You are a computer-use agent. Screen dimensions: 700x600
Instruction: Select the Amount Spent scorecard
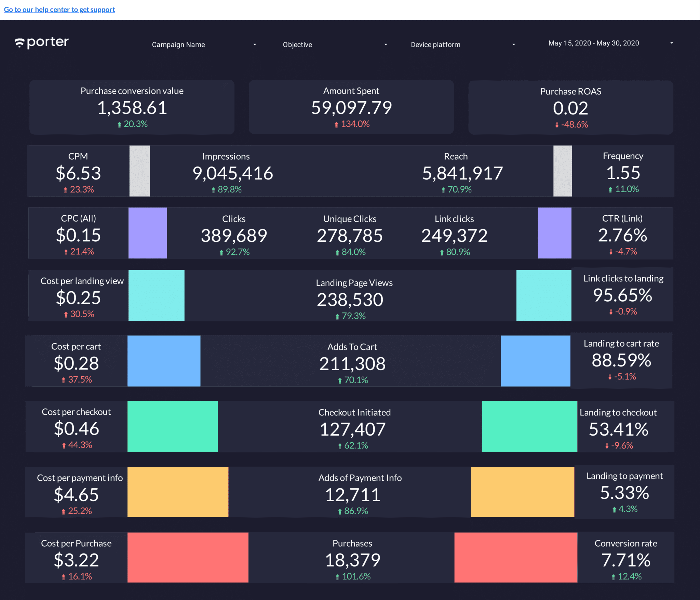[351, 107]
